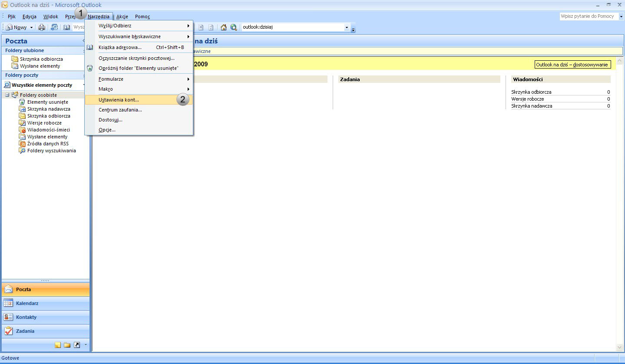Choose Centrum zaufania menu entry

point(139,110)
